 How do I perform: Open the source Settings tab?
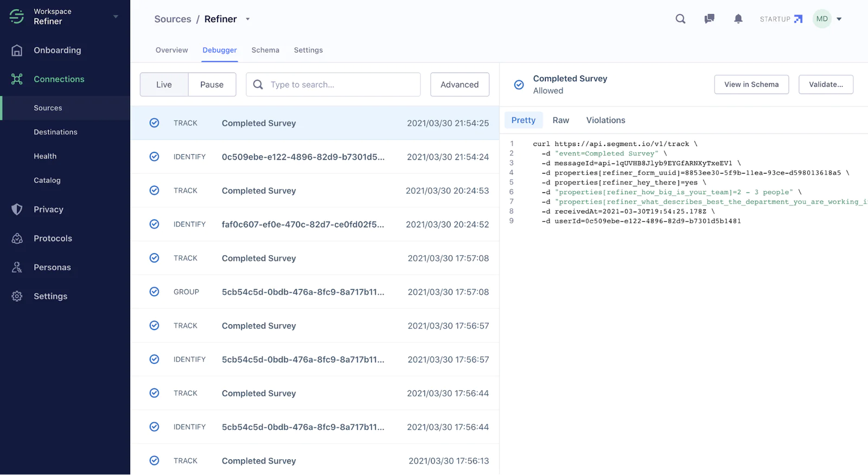pyautogui.click(x=308, y=50)
